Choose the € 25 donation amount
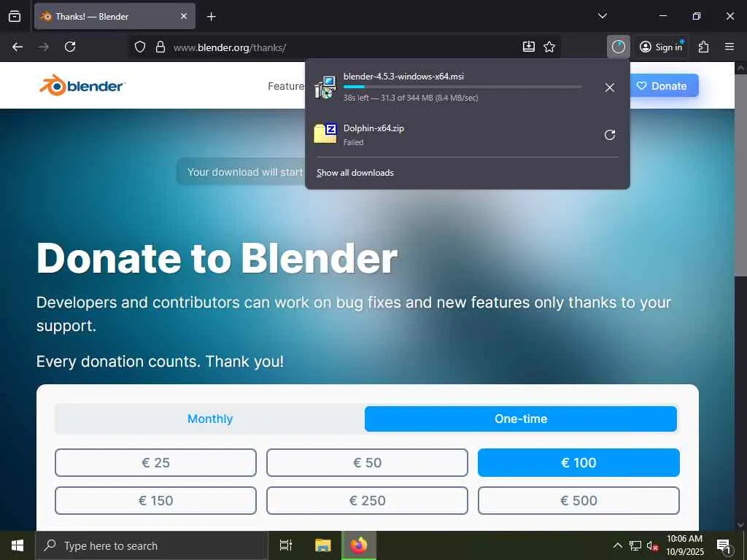Screen dimensions: 747x560 coord(156,462)
